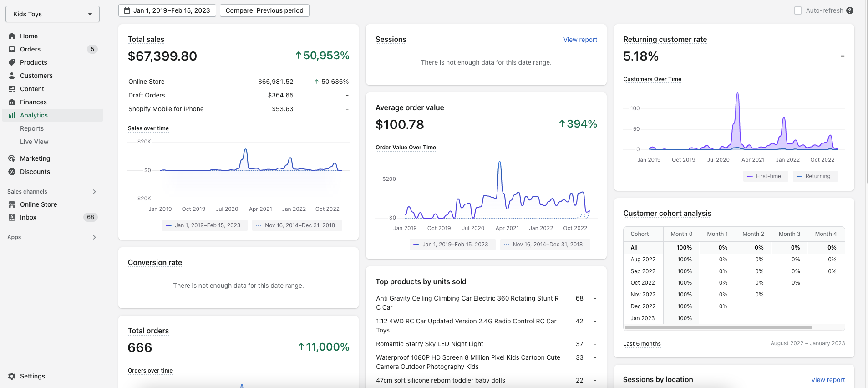
Task: Click the Products tag icon
Action: (x=12, y=62)
